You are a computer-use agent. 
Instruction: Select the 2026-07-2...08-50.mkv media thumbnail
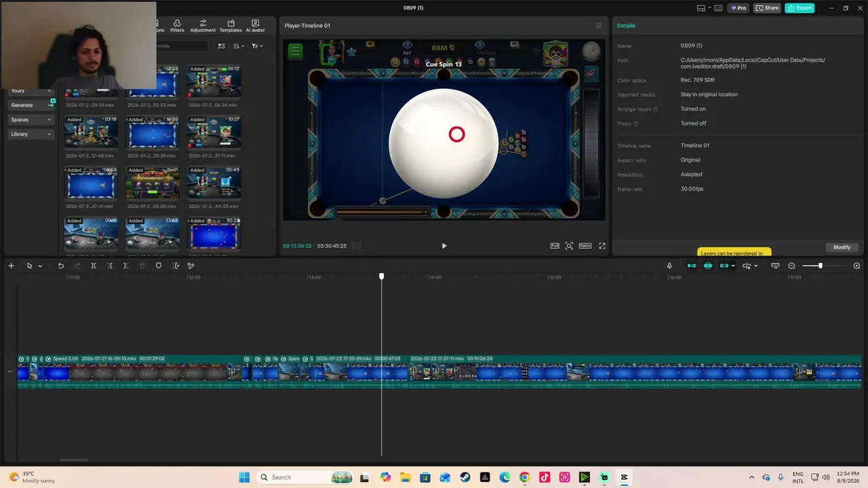pyautogui.click(x=153, y=183)
